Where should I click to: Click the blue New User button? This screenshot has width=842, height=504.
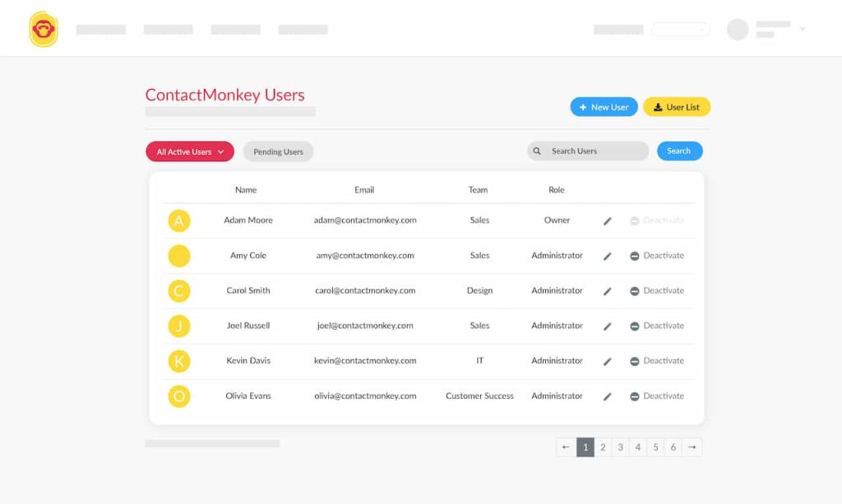click(604, 107)
